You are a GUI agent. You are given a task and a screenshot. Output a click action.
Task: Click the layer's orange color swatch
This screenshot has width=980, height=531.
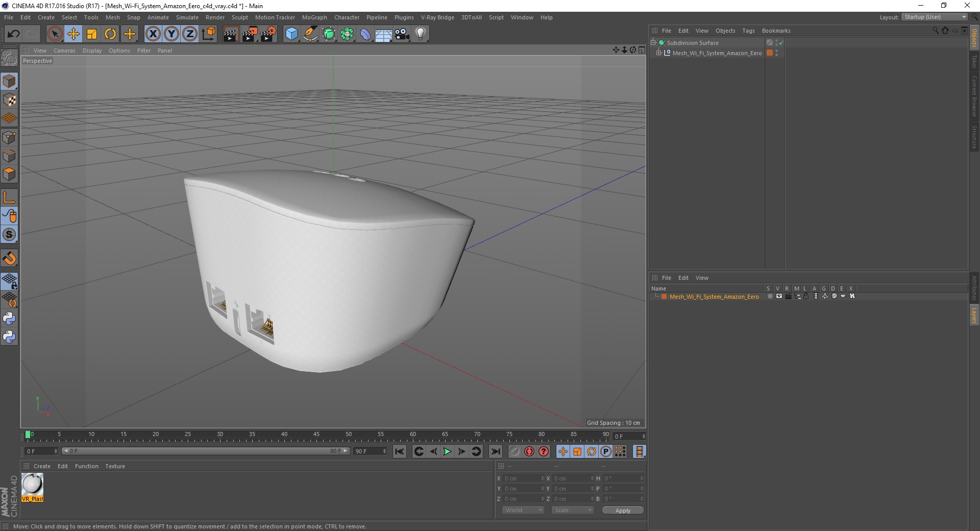(664, 297)
